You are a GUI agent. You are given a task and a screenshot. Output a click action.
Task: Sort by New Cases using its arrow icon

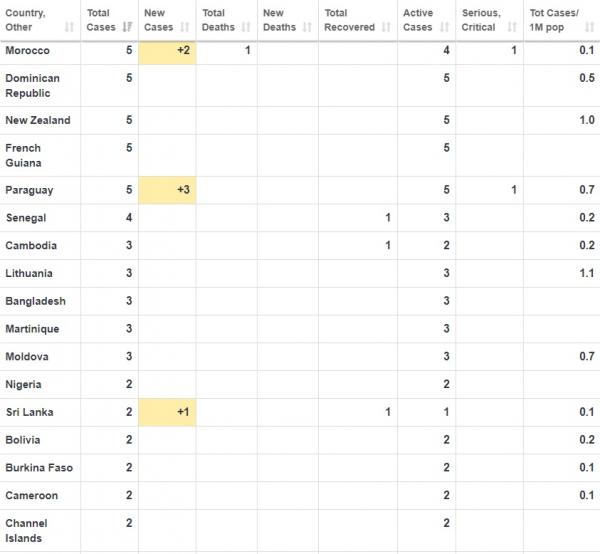187,27
